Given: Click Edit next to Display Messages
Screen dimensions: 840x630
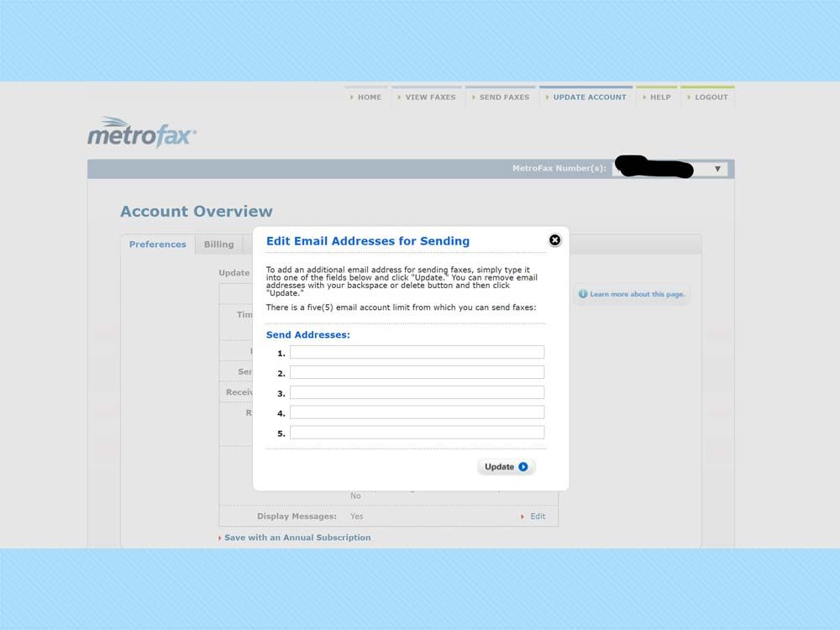Looking at the screenshot, I should [538, 516].
